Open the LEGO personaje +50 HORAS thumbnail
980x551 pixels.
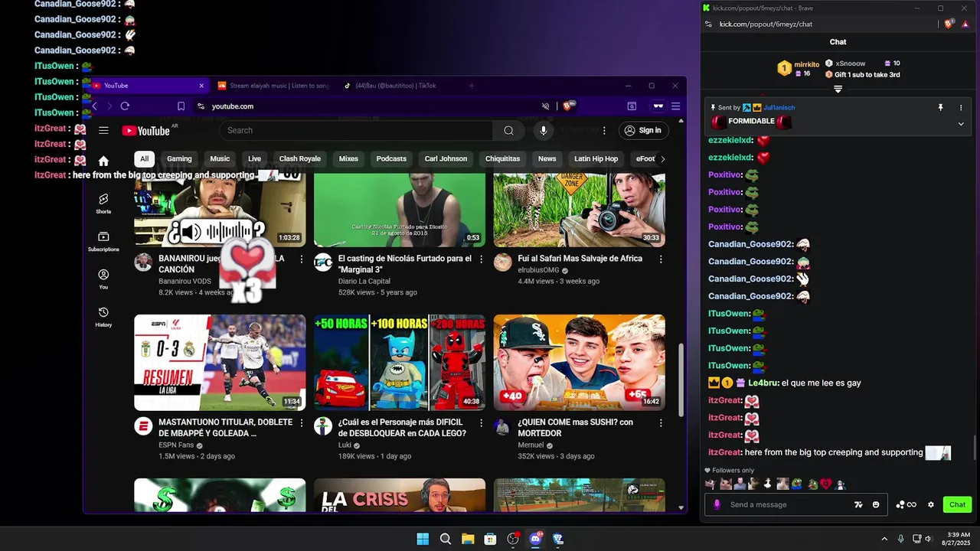(x=400, y=363)
